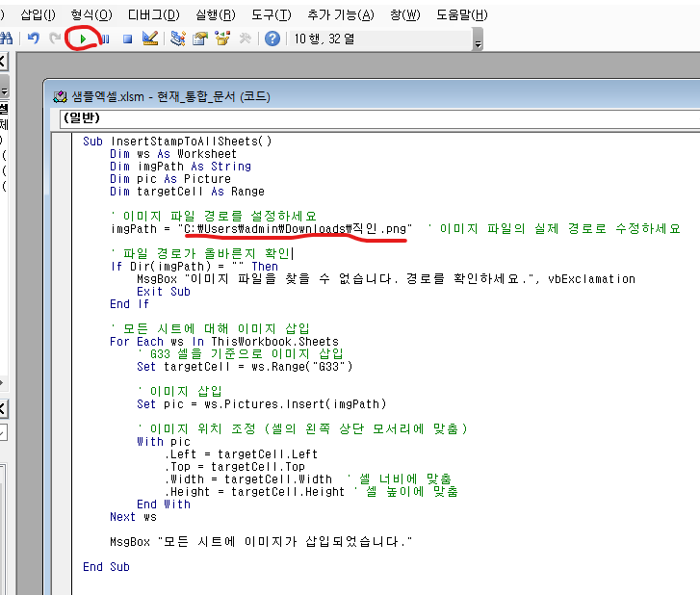The height and width of the screenshot is (595, 700).
Task: Click the Set pic = ws.Pictures.Insert(imgPath) line
Action: click(261, 403)
